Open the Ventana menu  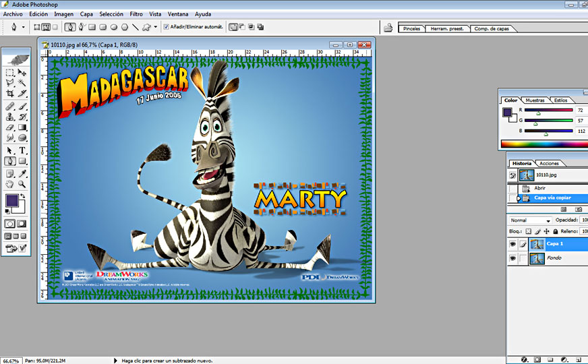click(178, 14)
